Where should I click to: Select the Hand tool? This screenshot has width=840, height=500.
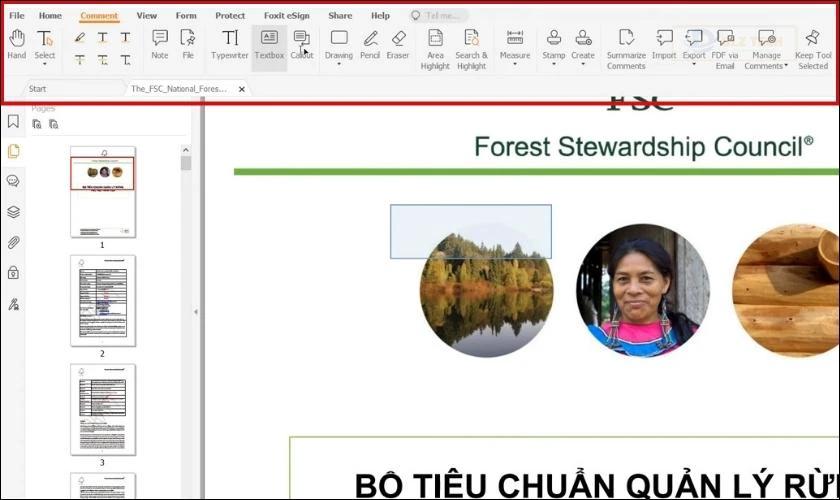click(x=17, y=44)
